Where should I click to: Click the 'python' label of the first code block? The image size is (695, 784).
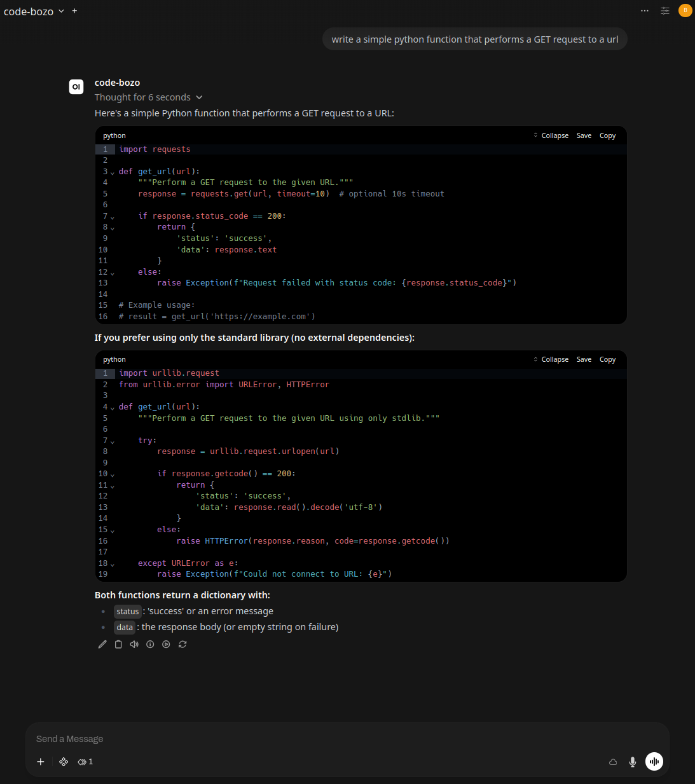(x=114, y=135)
